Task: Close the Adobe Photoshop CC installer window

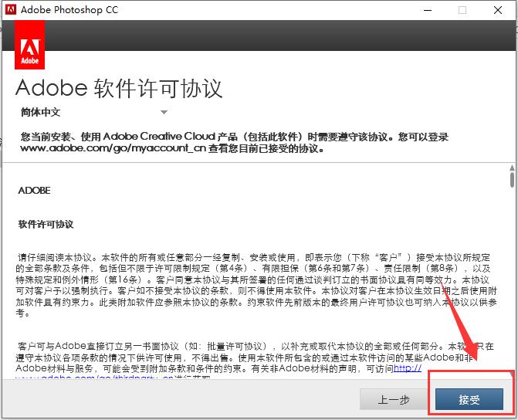Action: click(498, 10)
